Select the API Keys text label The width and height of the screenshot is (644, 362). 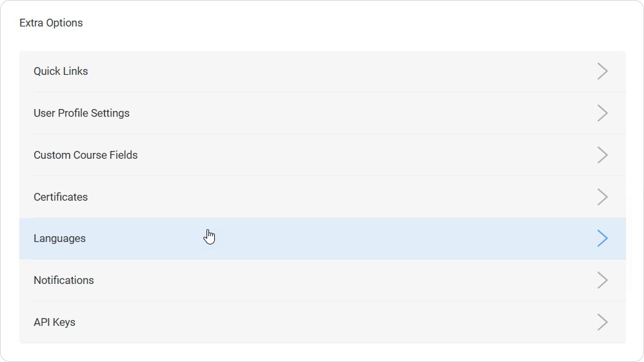[x=54, y=322]
